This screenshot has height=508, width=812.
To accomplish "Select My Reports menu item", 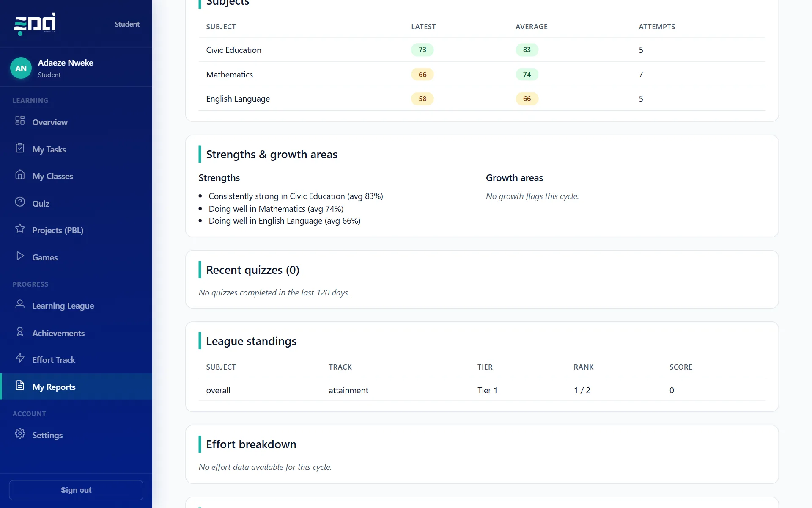I will [76, 387].
